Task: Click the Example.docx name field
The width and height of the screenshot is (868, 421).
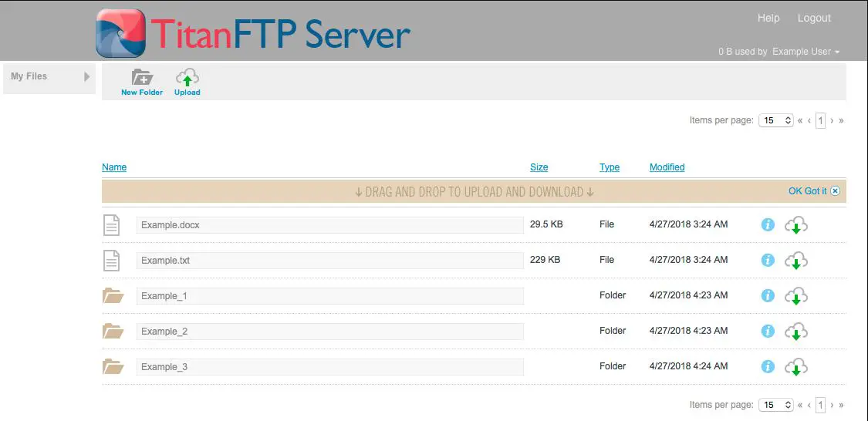Action: click(x=330, y=225)
